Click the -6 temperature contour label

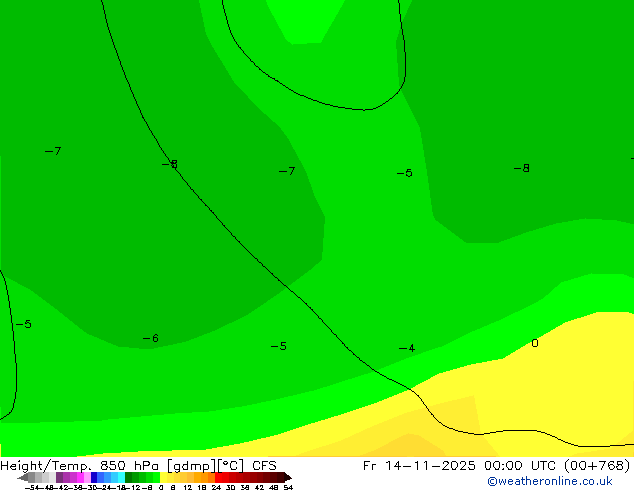pyautogui.click(x=150, y=339)
